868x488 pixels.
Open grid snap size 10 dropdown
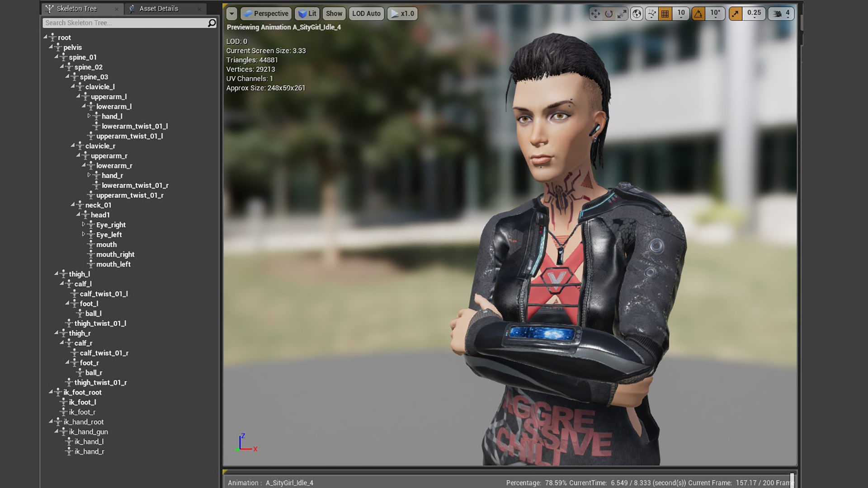pos(681,14)
